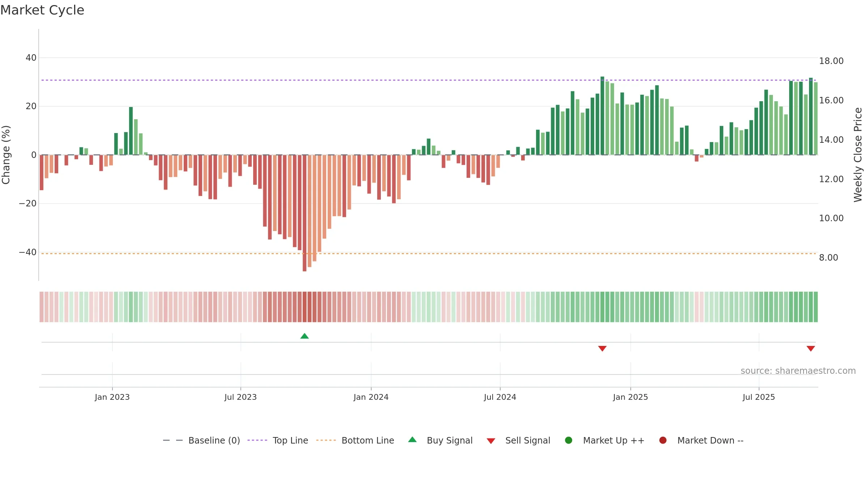
Task: Click the source: sharemaestro.com text
Action: (x=798, y=371)
